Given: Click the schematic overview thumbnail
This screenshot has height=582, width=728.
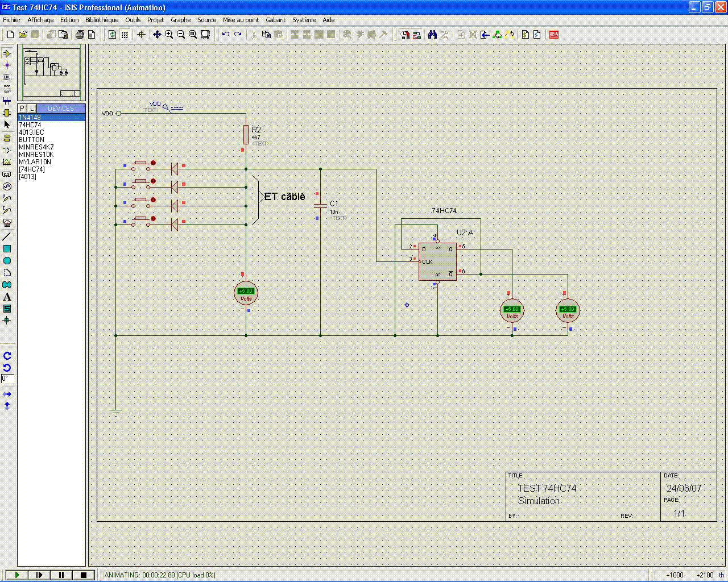Looking at the screenshot, I should [51, 73].
